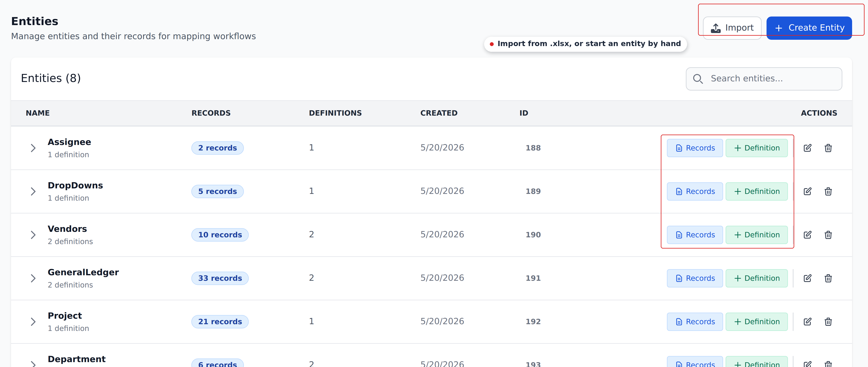Open the Import button
The image size is (868, 367).
pyautogui.click(x=732, y=28)
